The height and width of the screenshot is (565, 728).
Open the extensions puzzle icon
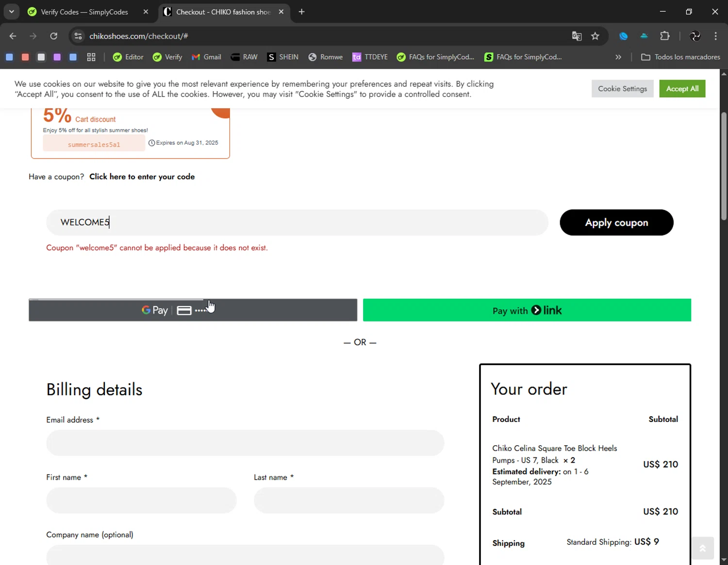coord(665,36)
